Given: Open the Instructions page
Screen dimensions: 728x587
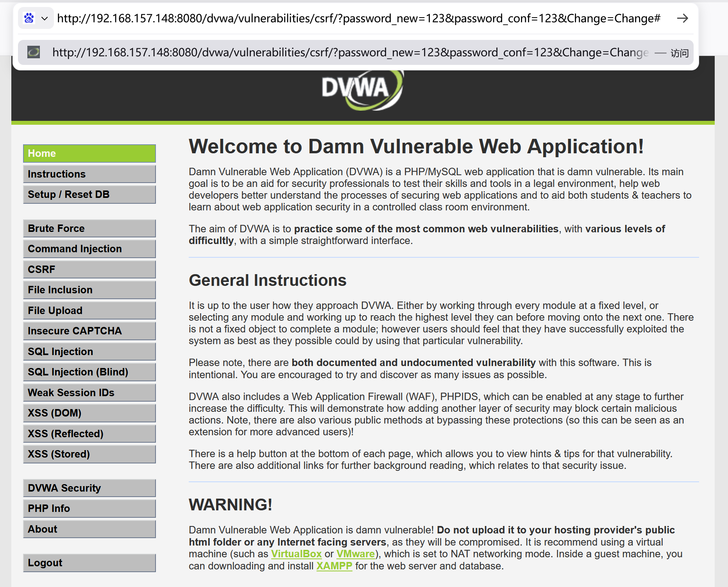Looking at the screenshot, I should (x=89, y=174).
